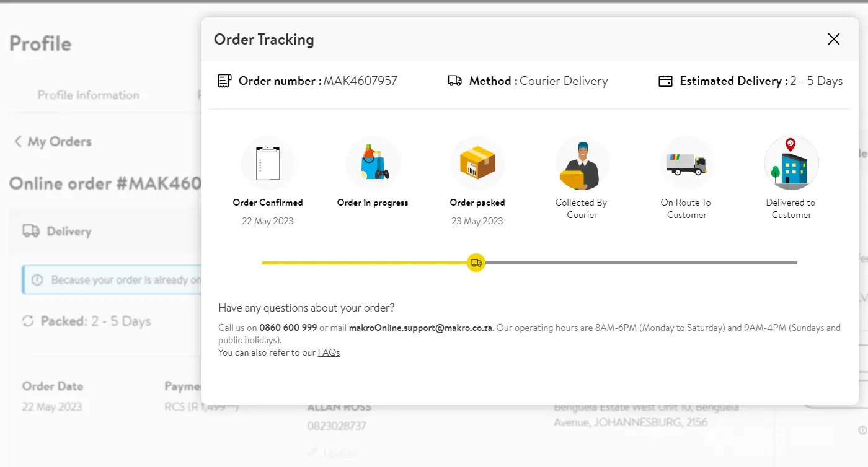Click the Order packed box icon

coord(477,164)
